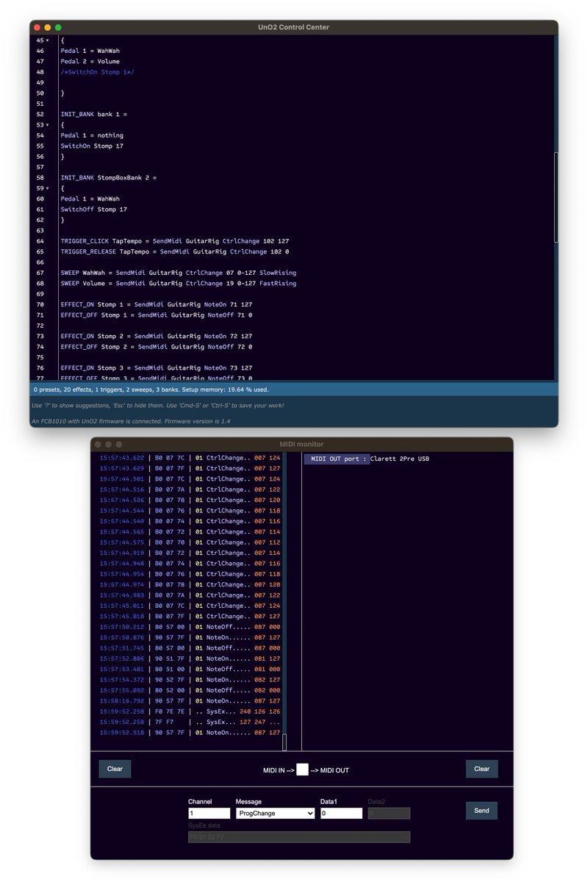
Task: Click the TRIGGER_RELEASE TapTempo line
Action: coord(176,251)
